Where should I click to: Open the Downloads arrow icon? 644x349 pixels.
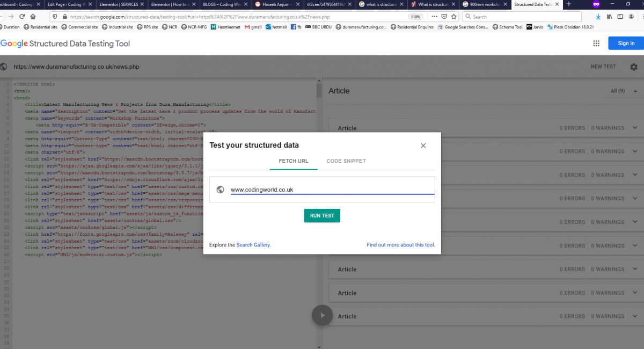pyautogui.click(x=598, y=17)
